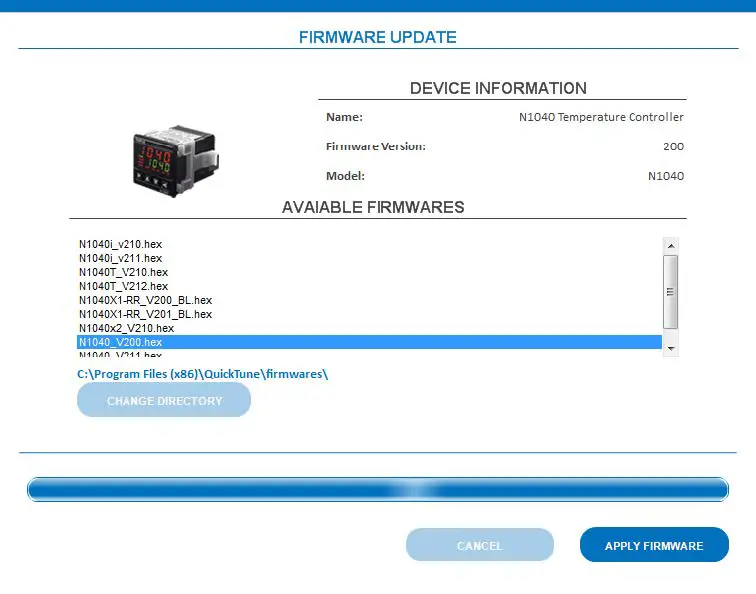Click the N1040 controller device image
This screenshot has height=594, width=756.
pos(176,161)
